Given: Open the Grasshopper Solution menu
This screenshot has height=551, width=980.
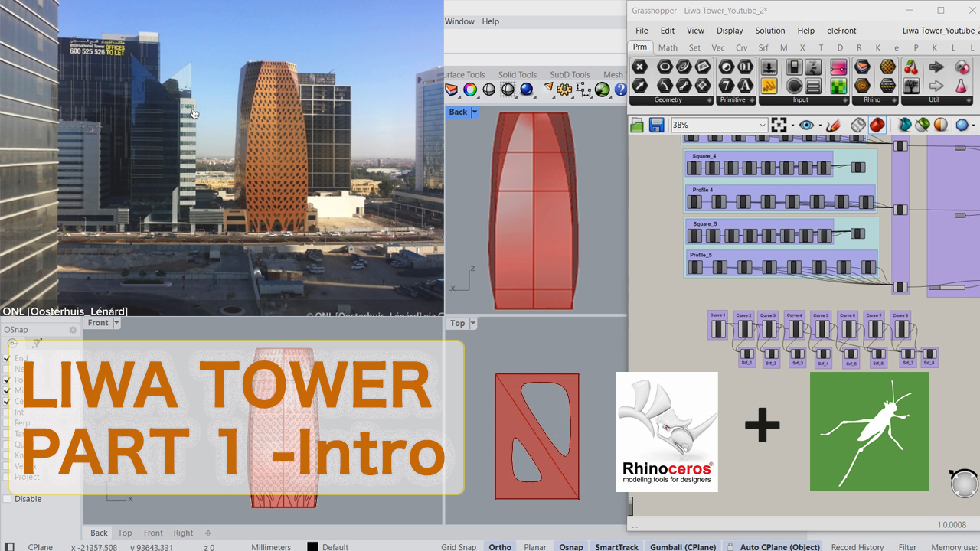Looking at the screenshot, I should click(770, 31).
